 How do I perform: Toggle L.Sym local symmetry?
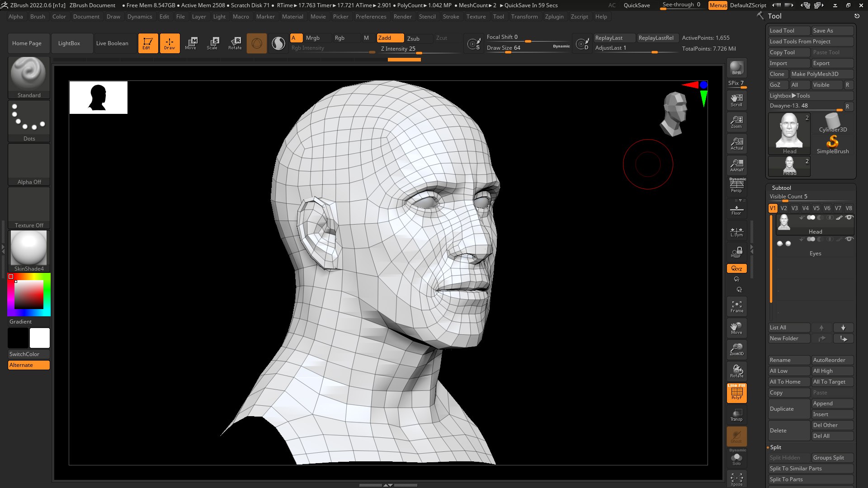coord(736,232)
